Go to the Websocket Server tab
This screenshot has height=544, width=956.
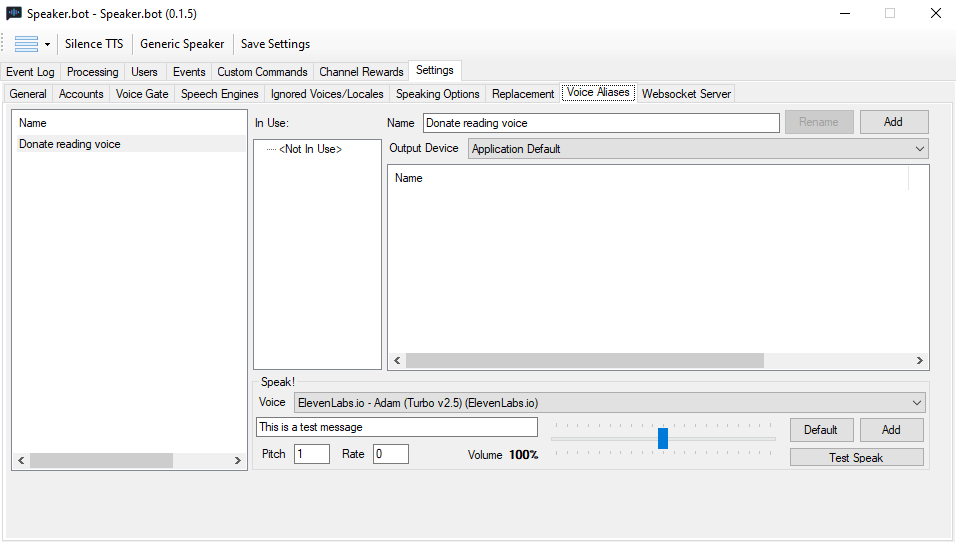click(686, 94)
